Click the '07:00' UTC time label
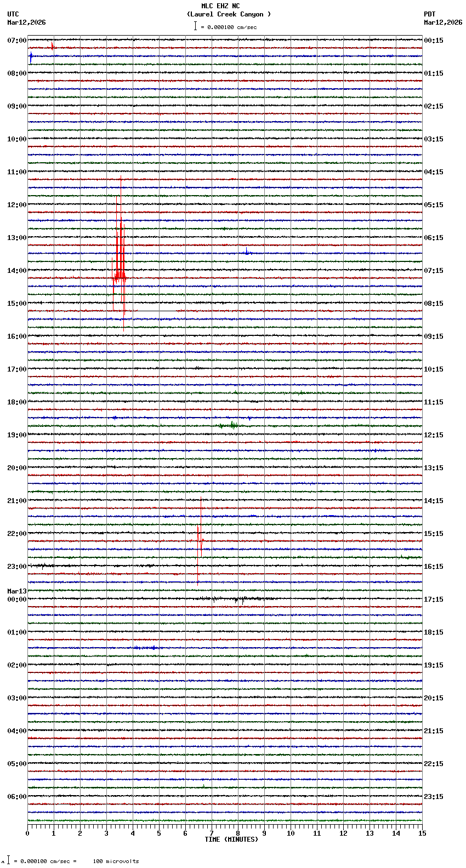Screen dimensions: 466x868 point(17,41)
